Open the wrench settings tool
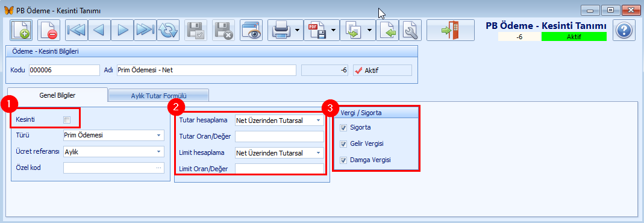 pyautogui.click(x=410, y=30)
